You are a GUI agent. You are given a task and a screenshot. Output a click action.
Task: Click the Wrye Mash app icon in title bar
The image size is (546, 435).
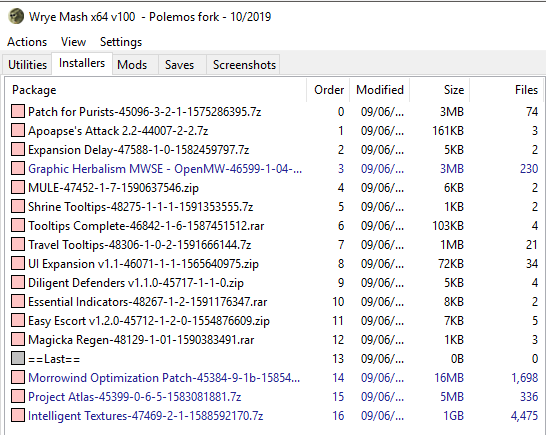[x=16, y=16]
